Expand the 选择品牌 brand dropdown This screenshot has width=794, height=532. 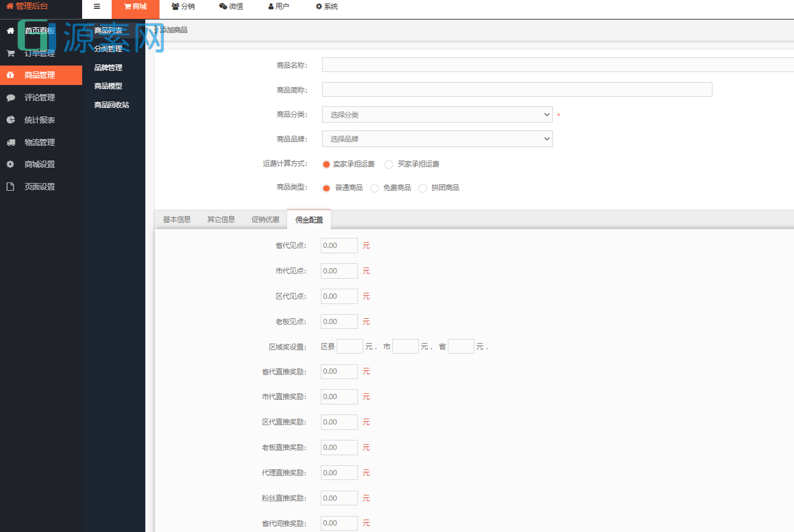pos(437,139)
